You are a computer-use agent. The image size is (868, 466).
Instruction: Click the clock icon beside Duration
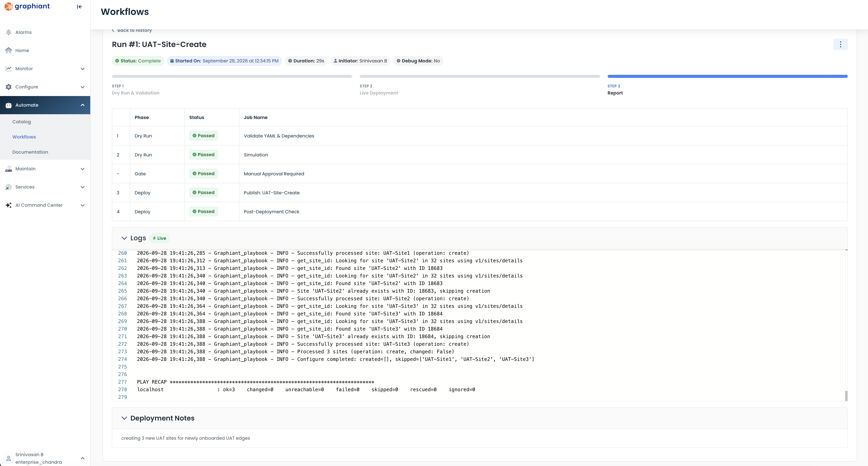290,61
